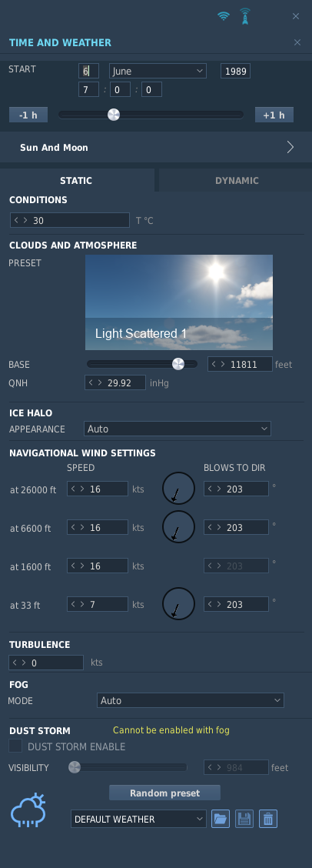Image resolution: width=312 pixels, height=868 pixels.
Task: Increase temperature with right arrow
Action: pyautogui.click(x=25, y=220)
